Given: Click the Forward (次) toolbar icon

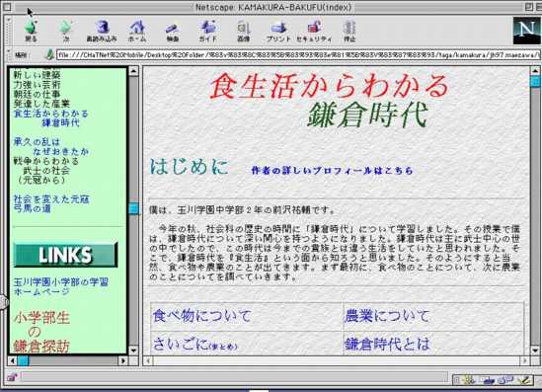Looking at the screenshot, I should 66,31.
